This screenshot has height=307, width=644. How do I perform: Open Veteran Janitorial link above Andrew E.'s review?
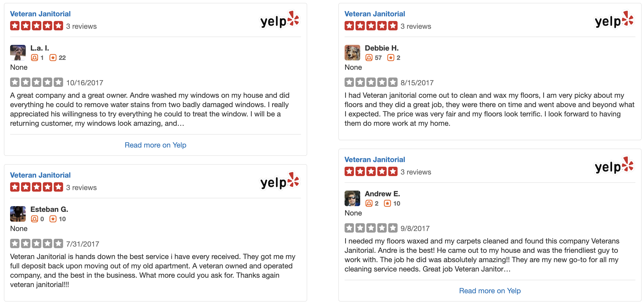[375, 159]
